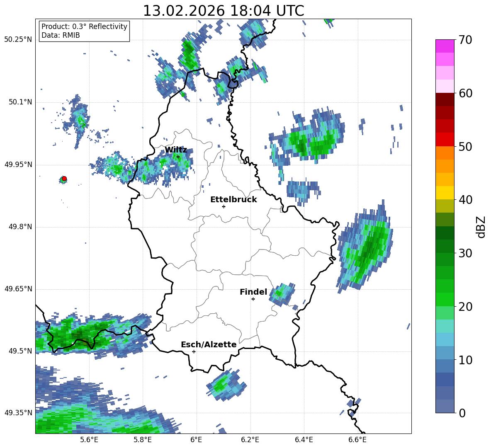
Task: Click the small echo cell east of Findel
Action: pos(282,294)
